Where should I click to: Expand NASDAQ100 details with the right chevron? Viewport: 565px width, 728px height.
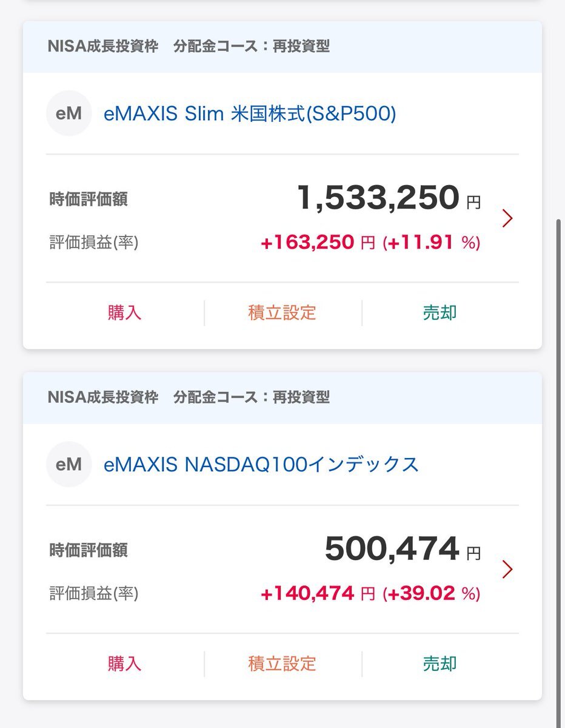[507, 569]
